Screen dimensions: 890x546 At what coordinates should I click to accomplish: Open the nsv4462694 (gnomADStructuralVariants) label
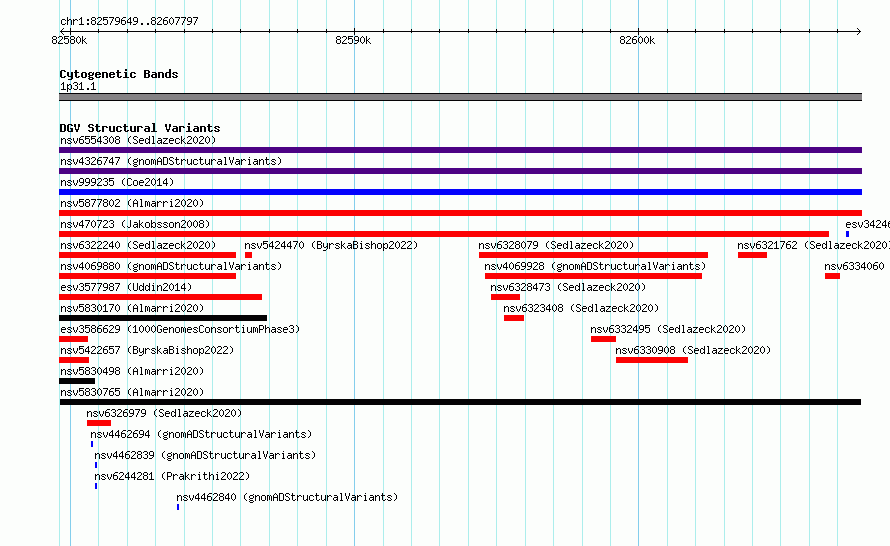point(201,434)
